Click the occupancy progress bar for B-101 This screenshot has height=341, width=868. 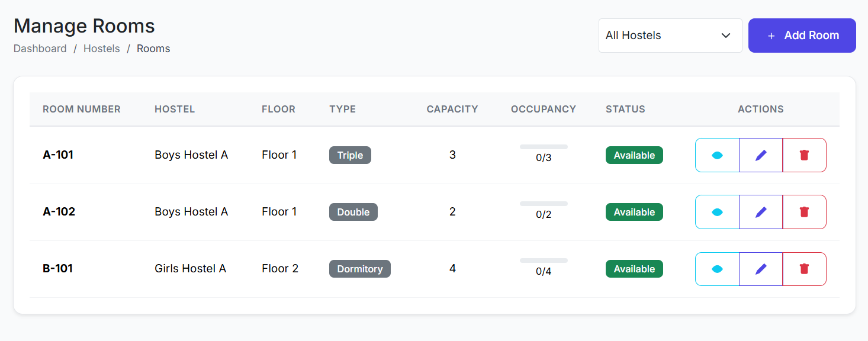pos(544,260)
